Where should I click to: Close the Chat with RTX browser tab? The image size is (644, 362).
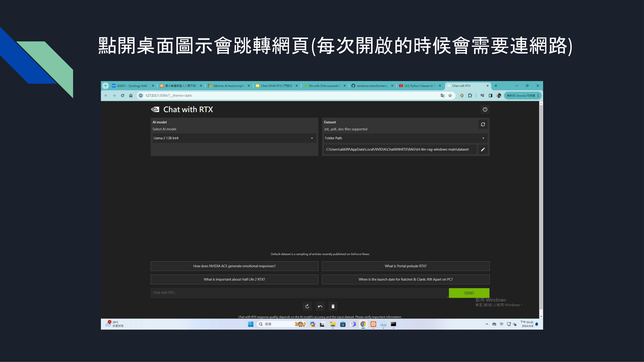[x=488, y=86]
